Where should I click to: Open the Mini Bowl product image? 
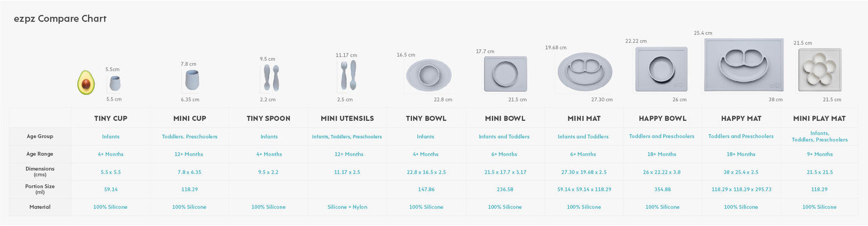tap(505, 74)
